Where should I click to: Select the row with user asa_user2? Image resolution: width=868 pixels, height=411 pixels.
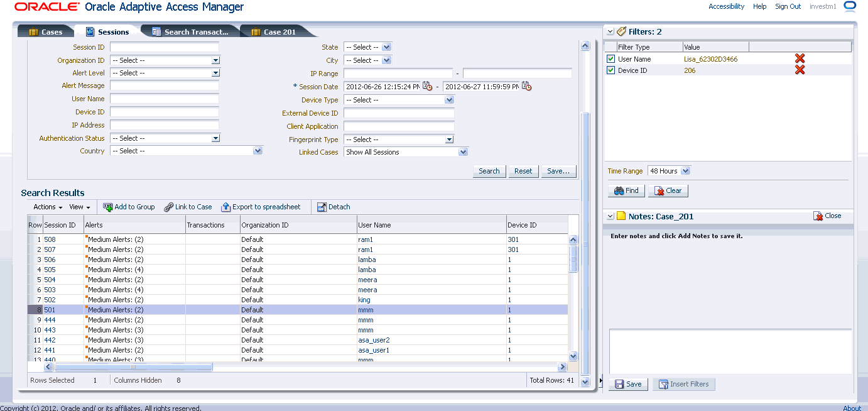(x=298, y=340)
